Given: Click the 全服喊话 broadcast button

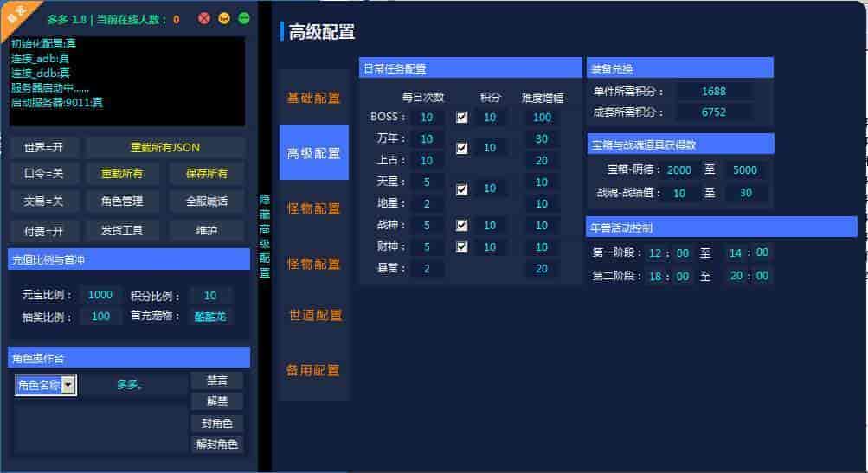Looking at the screenshot, I should click(207, 201).
